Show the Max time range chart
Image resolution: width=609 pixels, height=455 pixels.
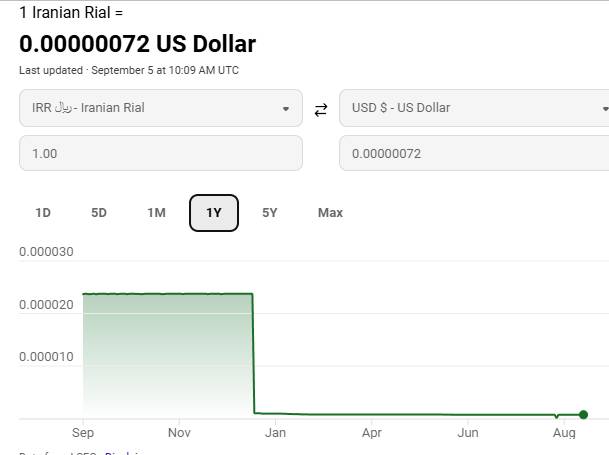coord(331,213)
